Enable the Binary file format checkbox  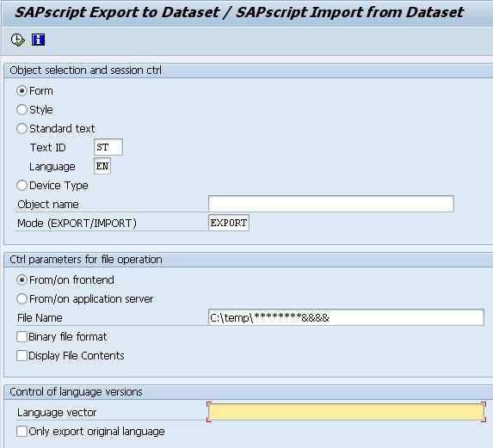(x=22, y=337)
